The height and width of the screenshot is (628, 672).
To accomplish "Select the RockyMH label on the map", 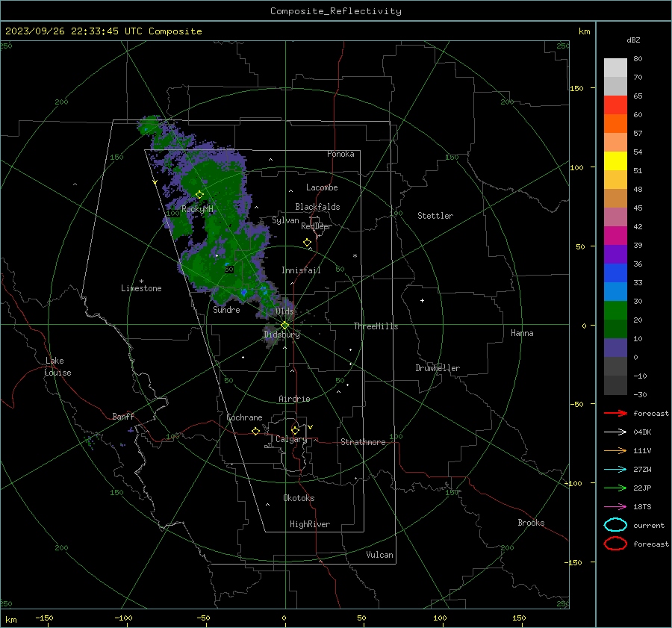I will tap(197, 209).
